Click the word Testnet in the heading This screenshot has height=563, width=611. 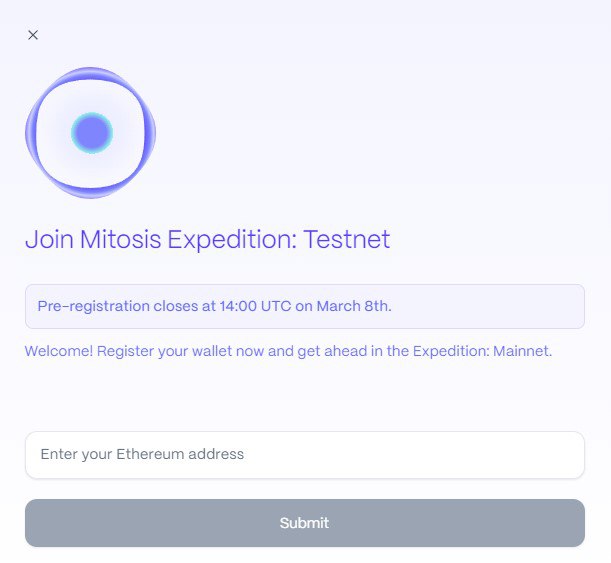click(347, 239)
